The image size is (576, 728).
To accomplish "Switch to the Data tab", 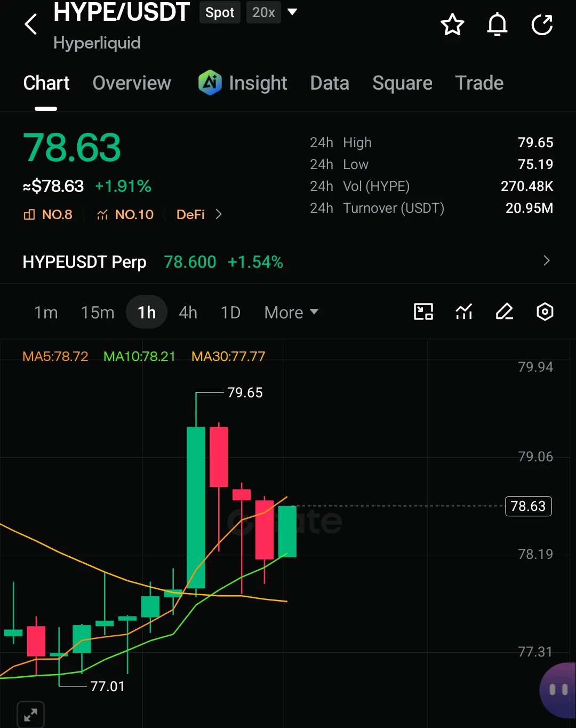I will [x=330, y=83].
